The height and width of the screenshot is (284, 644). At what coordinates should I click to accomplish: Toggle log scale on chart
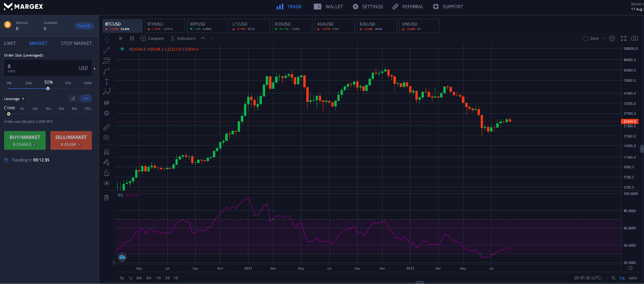click(622, 278)
